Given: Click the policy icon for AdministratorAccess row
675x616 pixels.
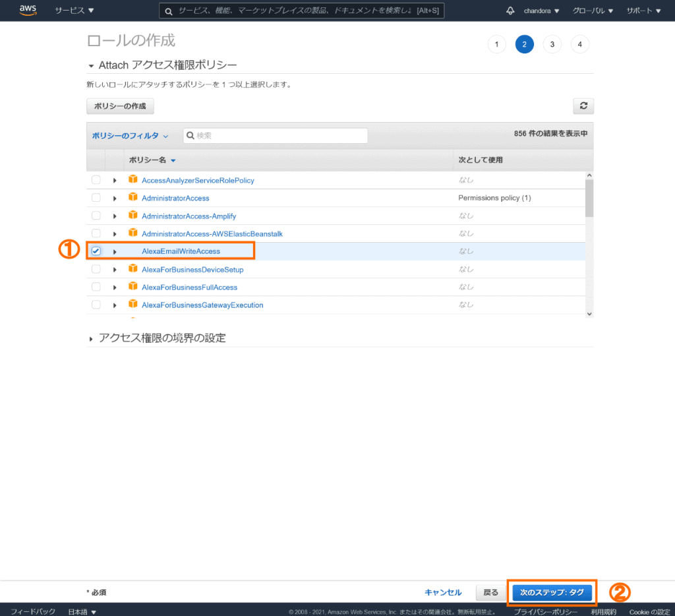Looking at the screenshot, I should click(x=133, y=197).
